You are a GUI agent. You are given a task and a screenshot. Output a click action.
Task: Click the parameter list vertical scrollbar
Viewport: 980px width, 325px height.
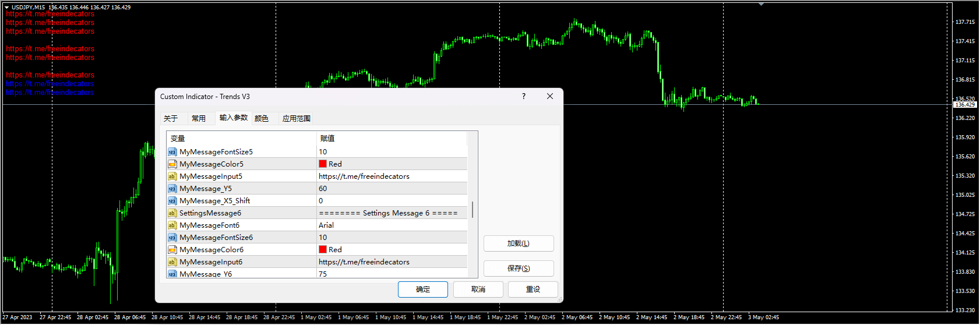click(x=473, y=210)
